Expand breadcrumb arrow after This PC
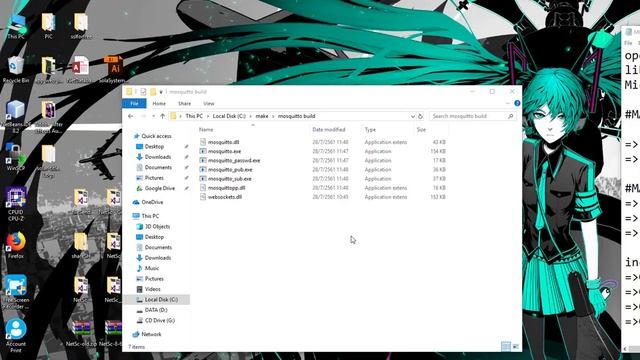 208,116
